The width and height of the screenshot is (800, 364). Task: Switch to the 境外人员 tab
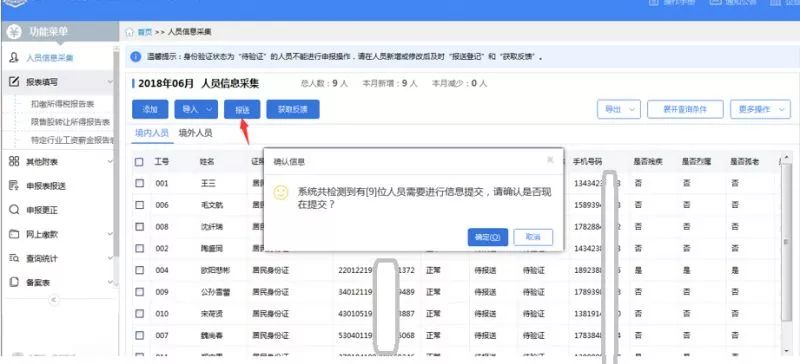(195, 133)
